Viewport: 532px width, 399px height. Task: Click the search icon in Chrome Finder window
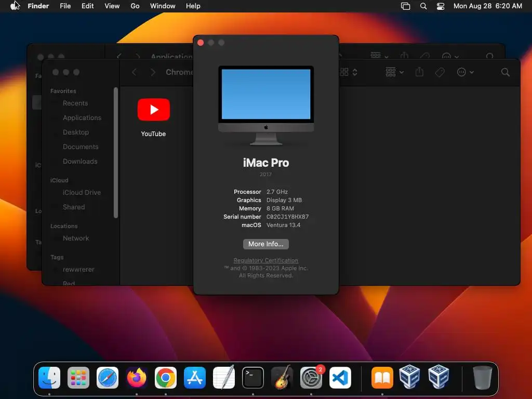point(505,72)
